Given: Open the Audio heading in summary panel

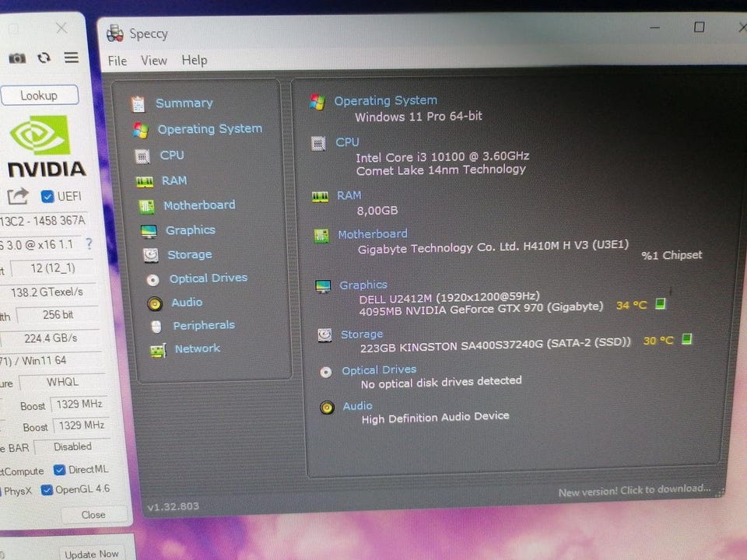Looking at the screenshot, I should point(357,406).
